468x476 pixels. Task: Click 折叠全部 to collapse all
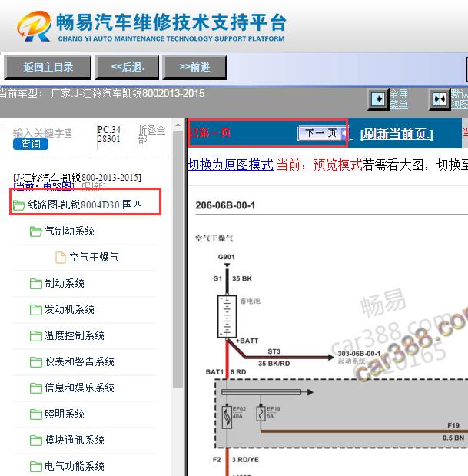(151, 135)
